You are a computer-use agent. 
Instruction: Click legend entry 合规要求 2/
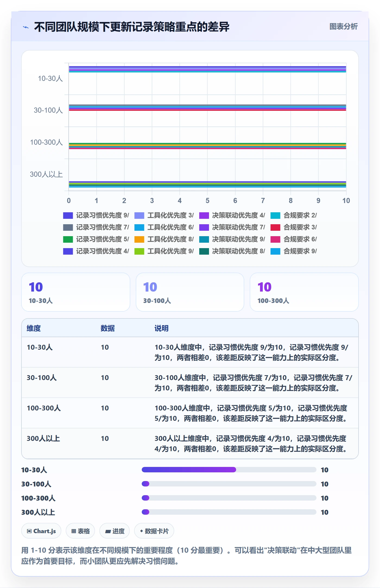(294, 216)
